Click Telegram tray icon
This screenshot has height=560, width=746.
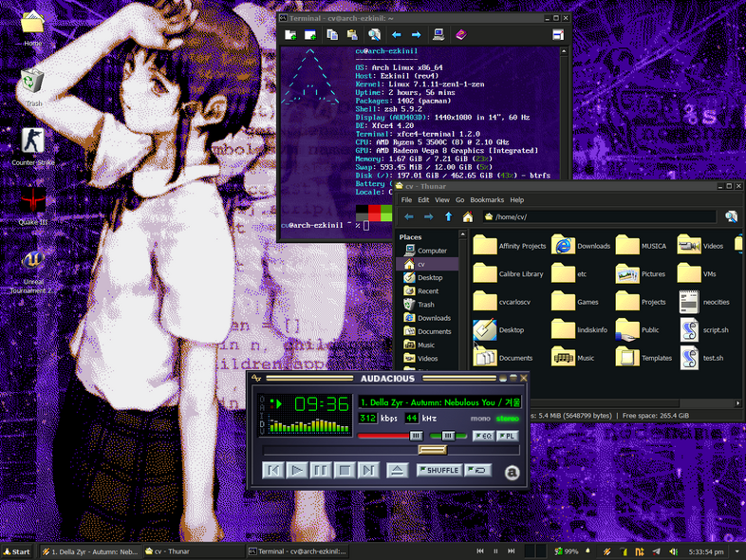click(656, 551)
